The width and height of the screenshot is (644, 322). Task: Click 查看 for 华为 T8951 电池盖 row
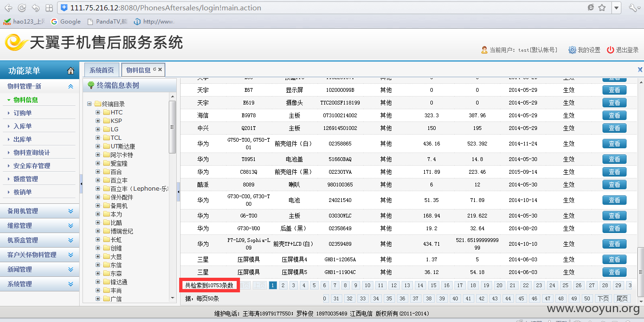pyautogui.click(x=614, y=159)
